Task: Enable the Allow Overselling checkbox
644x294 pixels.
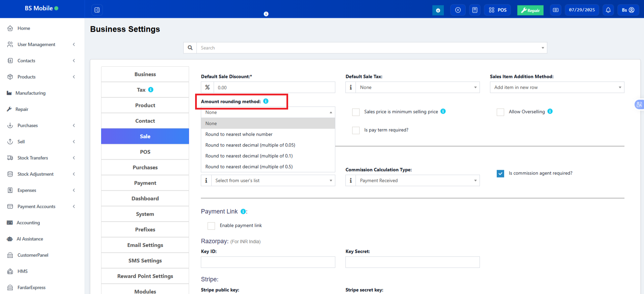Action: point(500,112)
